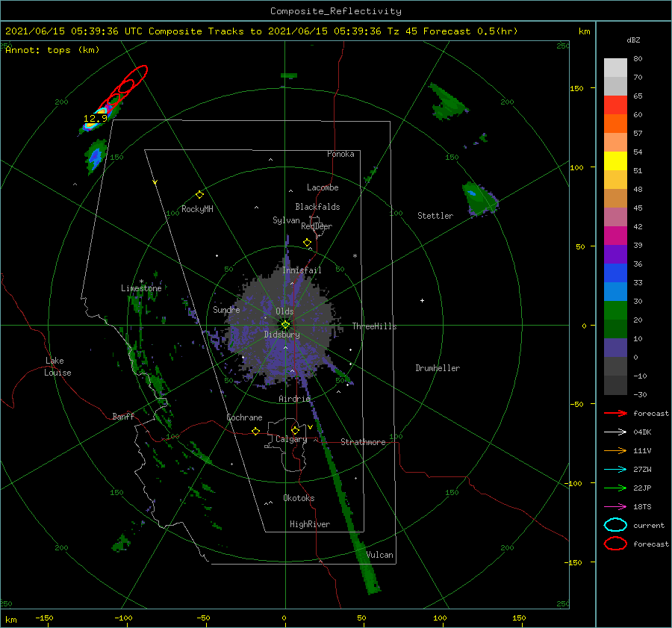Click the 12.9 storm top annotation
This screenshot has height=628, width=672.
(95, 118)
